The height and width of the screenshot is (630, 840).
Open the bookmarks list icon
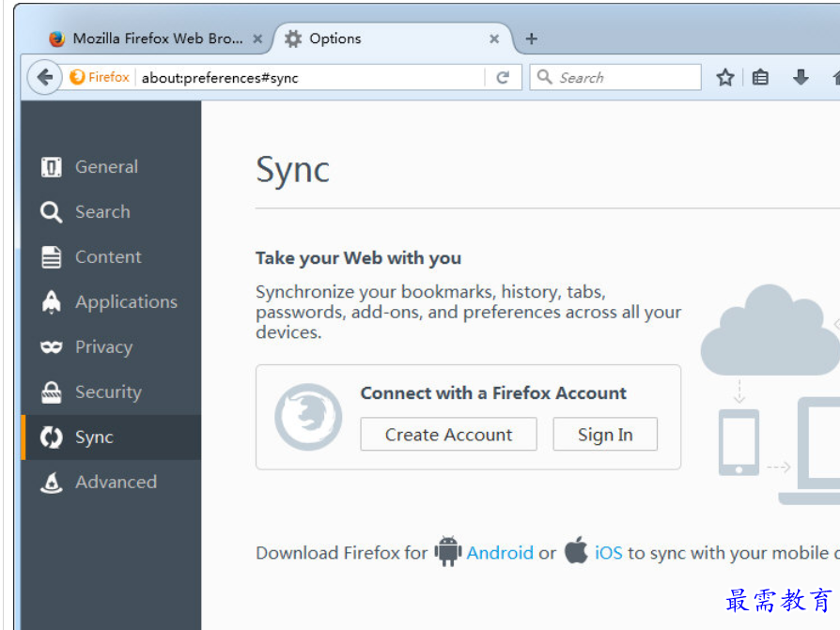pos(760,78)
